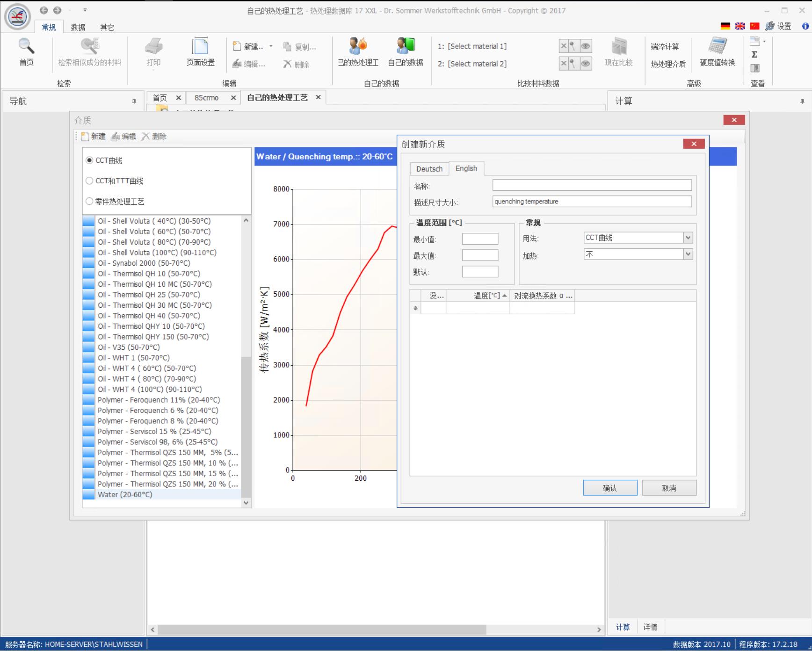
Task: Click 1: [Select material 1] link
Action: click(472, 46)
